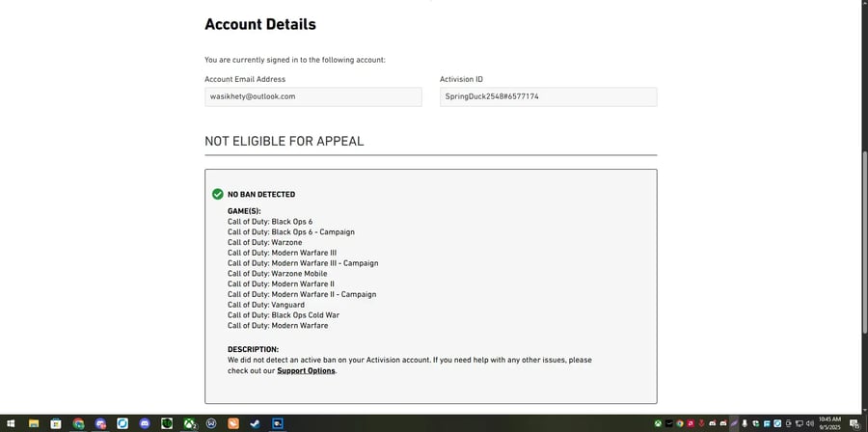Open Discord from the taskbar
Viewport: 868px width, 432px height.
pos(145,423)
